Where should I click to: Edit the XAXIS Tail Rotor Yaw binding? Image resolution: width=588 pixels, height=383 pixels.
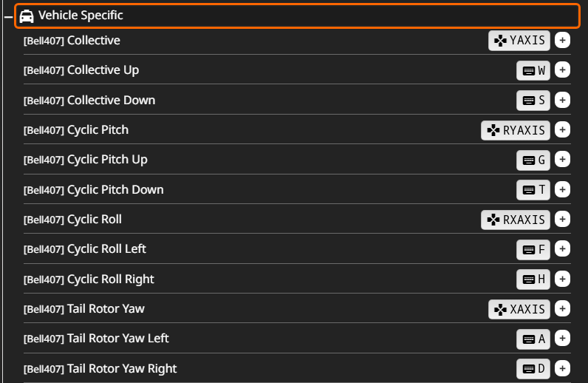(x=519, y=309)
